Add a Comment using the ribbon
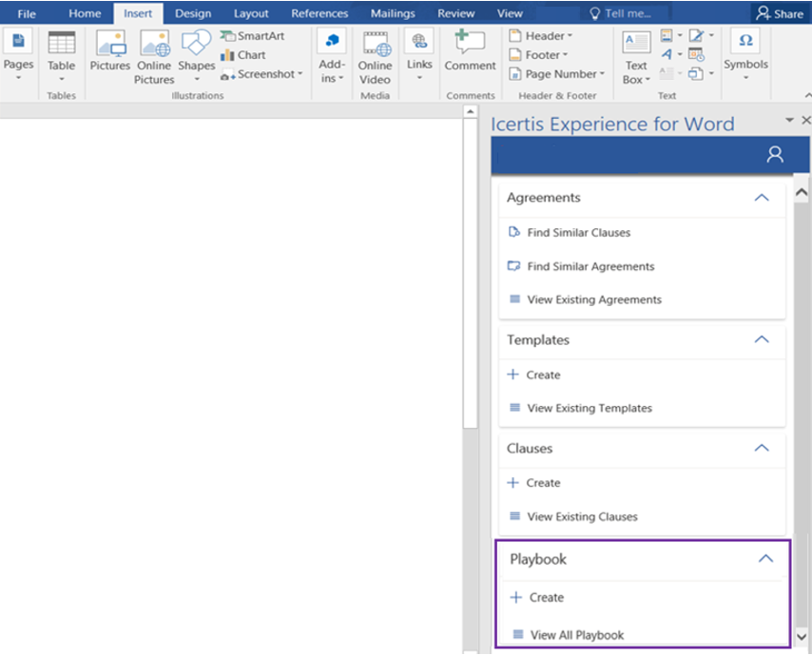Image resolution: width=812 pixels, height=655 pixels. click(x=470, y=51)
